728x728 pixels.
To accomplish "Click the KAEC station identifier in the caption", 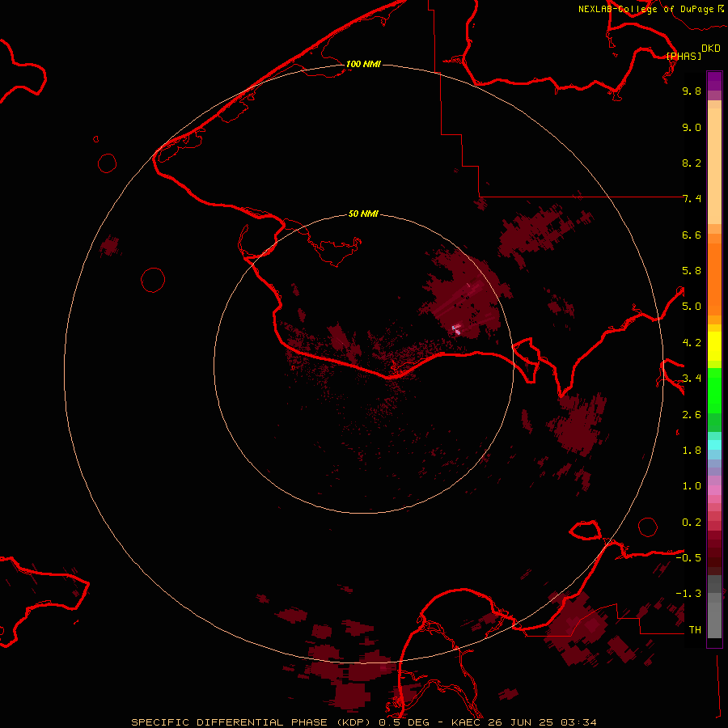I will [x=466, y=722].
